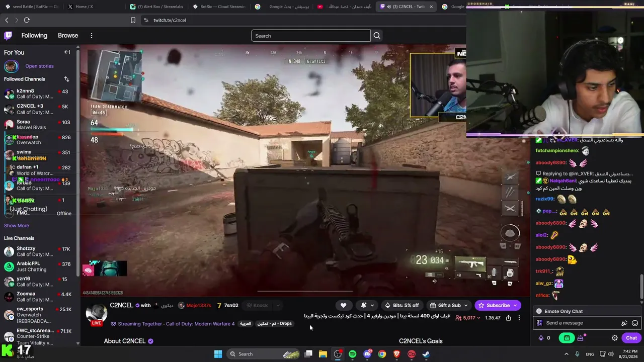Open the stream options three-dot menu
The height and width of the screenshot is (362, 644).
pos(519,318)
